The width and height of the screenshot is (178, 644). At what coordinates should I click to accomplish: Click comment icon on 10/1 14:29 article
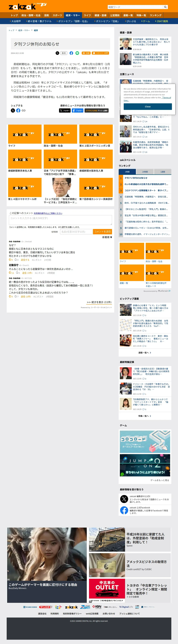(144, 121)
